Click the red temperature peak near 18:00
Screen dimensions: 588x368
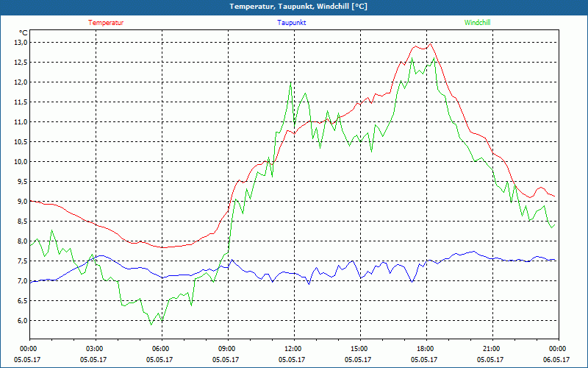point(430,44)
